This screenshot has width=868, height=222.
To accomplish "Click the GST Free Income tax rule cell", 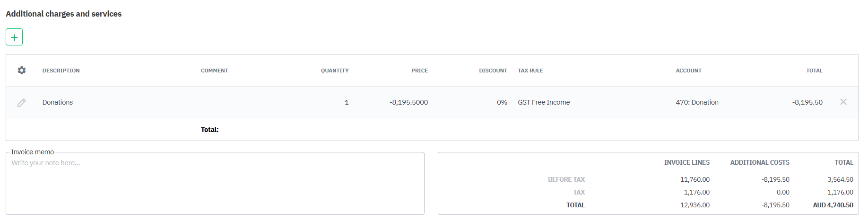I will point(544,102).
